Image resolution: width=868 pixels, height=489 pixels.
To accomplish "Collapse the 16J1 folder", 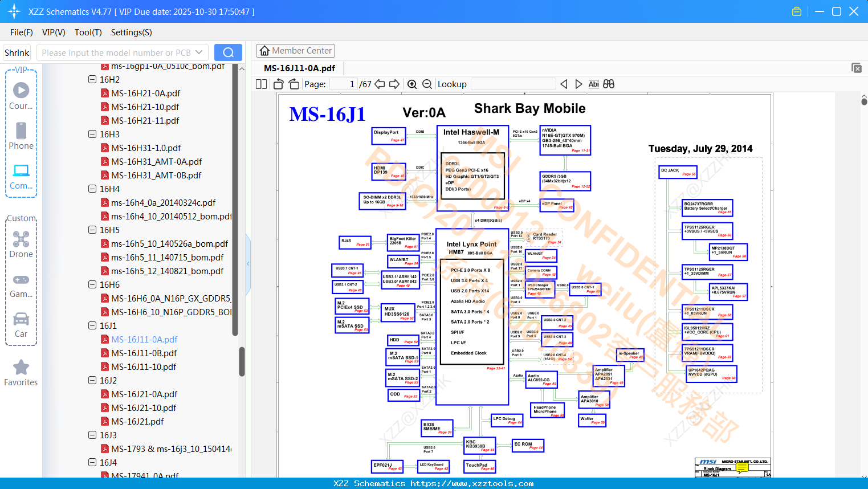I will tap(92, 325).
